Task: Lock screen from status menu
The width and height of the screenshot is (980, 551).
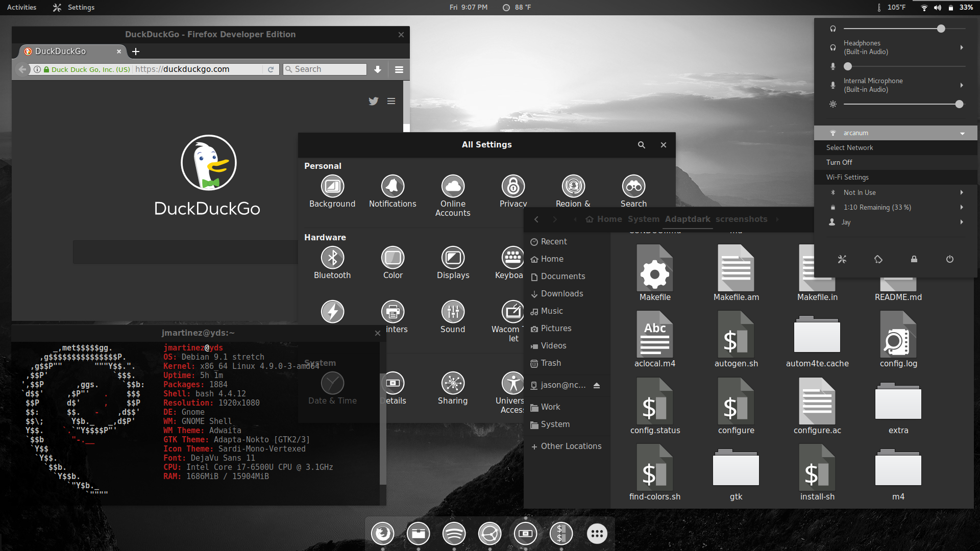Action: point(914,259)
